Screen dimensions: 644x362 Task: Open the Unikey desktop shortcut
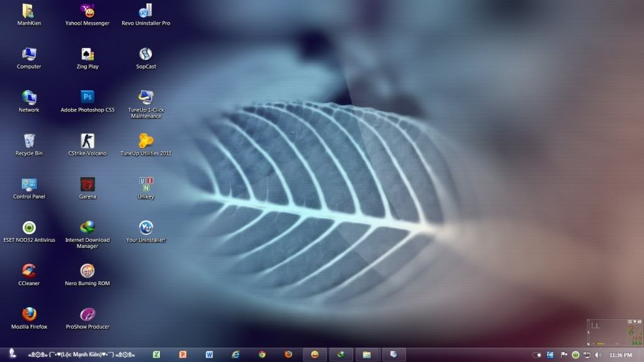tap(146, 188)
